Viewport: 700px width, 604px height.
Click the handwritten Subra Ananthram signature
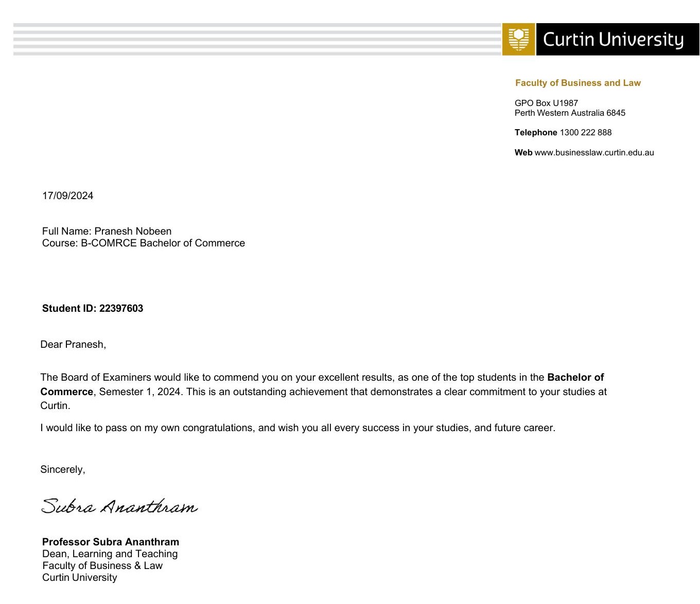coord(119,506)
